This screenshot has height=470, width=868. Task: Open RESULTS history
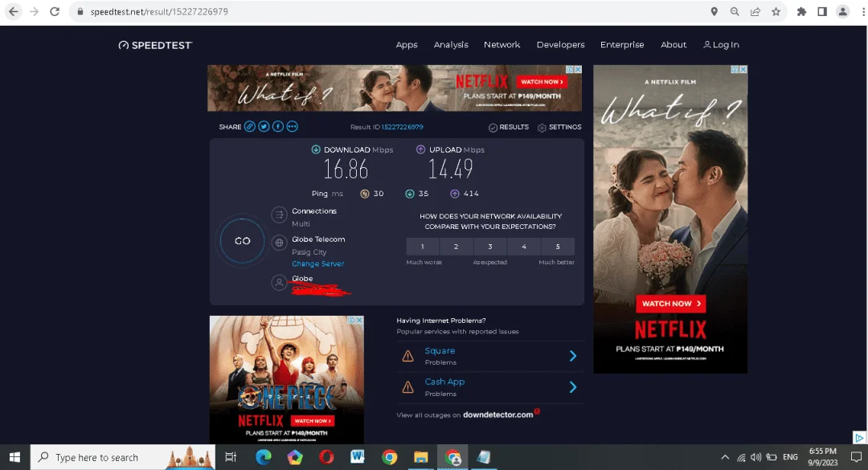(x=509, y=127)
